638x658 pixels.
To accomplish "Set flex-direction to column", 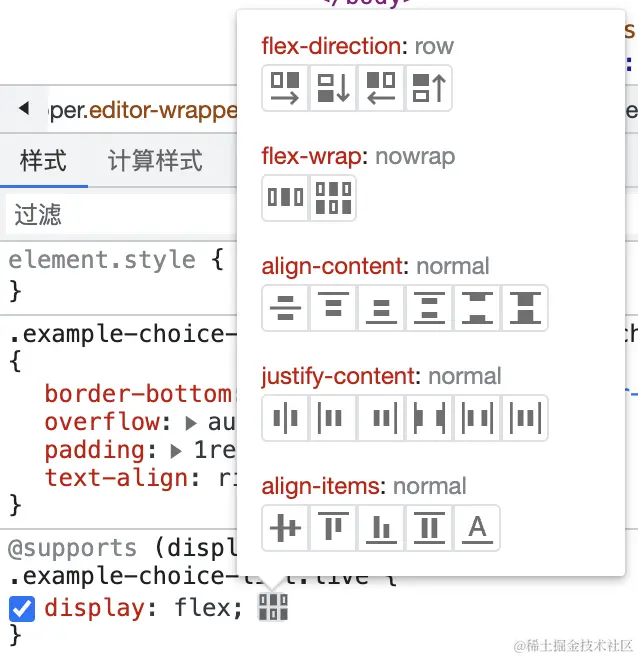I will coord(333,88).
